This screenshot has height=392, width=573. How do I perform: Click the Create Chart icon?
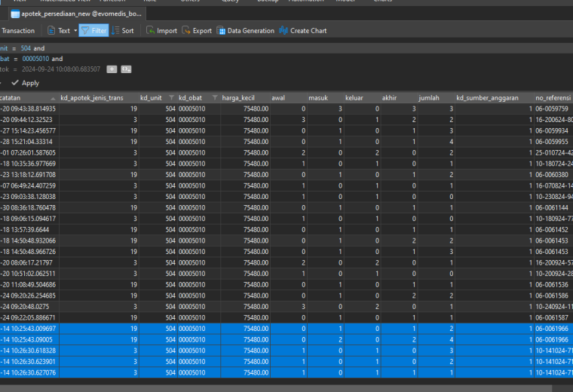283,31
